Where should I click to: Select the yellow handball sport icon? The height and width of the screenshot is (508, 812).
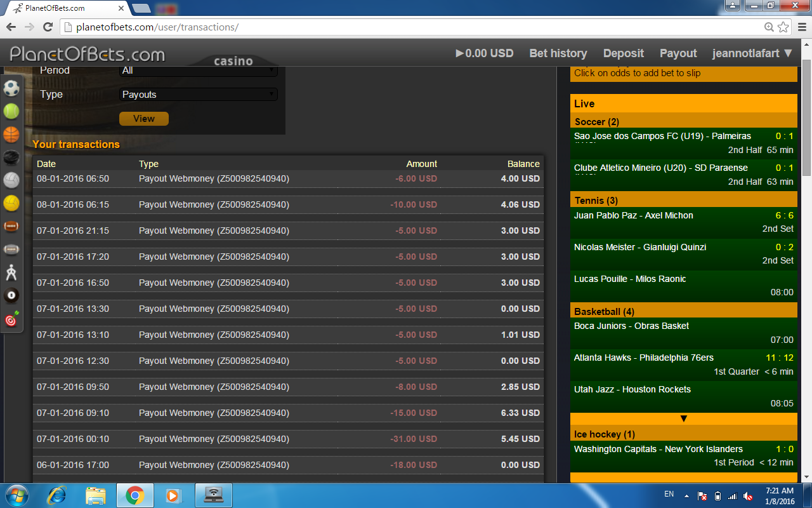11,203
